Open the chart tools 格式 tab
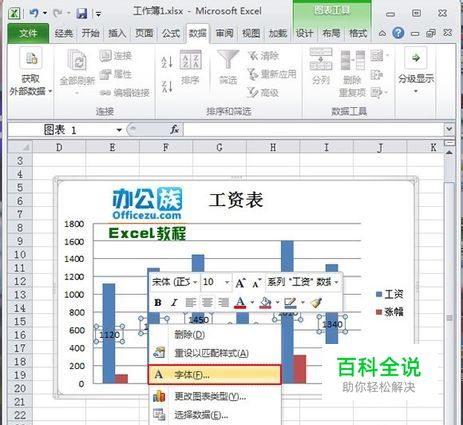The width and height of the screenshot is (463, 425). (358, 33)
